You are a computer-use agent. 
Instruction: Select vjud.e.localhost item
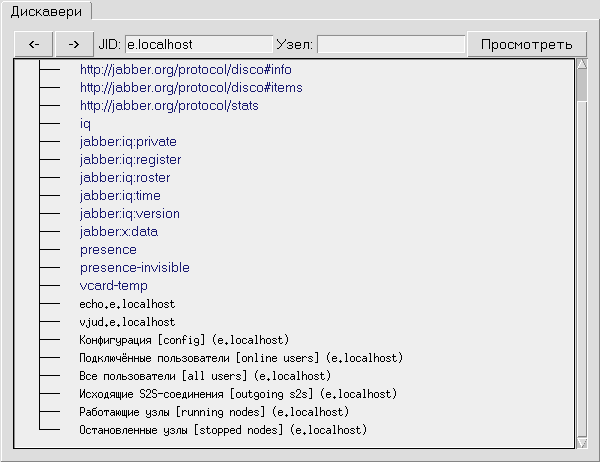point(127,322)
